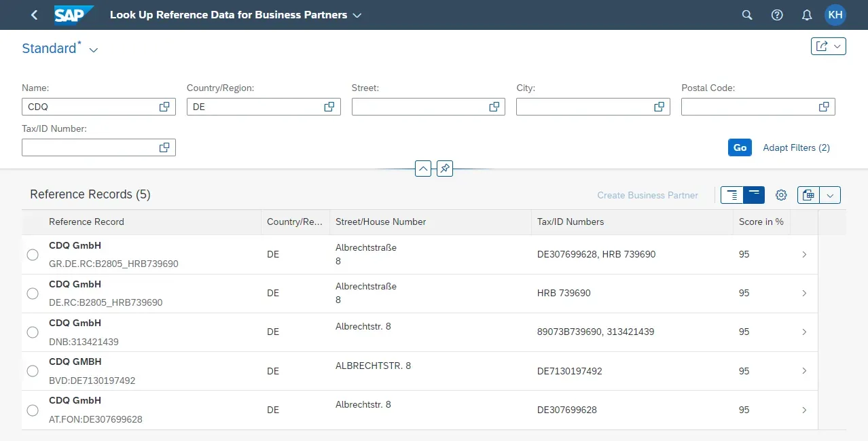Open the KH user profile avatar
This screenshot has height=441, width=868.
[x=835, y=15]
